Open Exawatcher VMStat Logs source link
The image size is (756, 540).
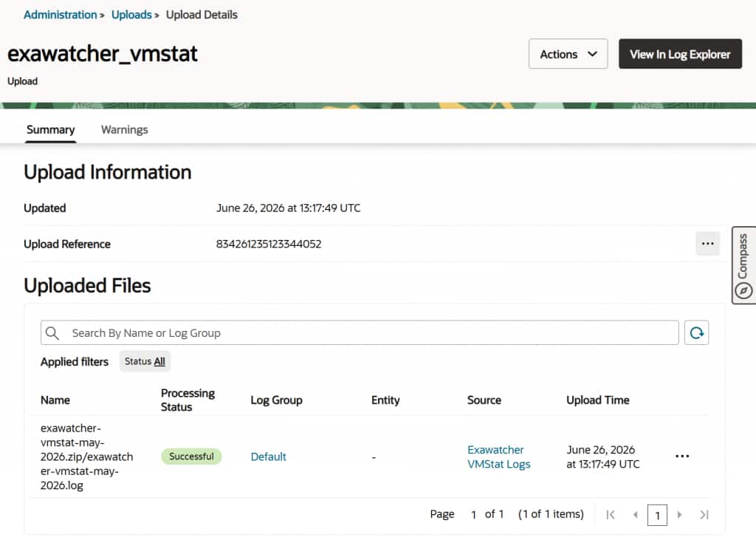pos(498,457)
